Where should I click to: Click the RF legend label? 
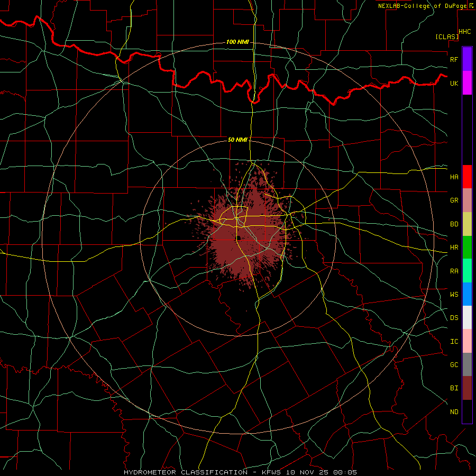454,59
